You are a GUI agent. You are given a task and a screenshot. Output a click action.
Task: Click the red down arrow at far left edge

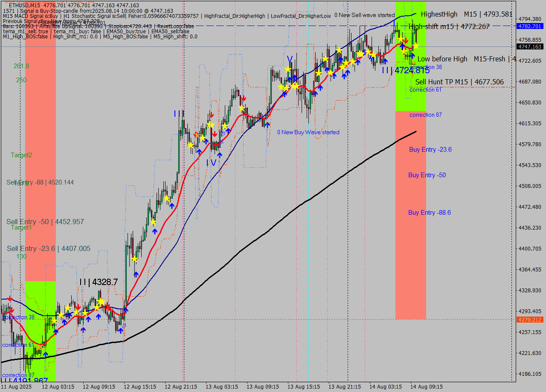(10, 299)
